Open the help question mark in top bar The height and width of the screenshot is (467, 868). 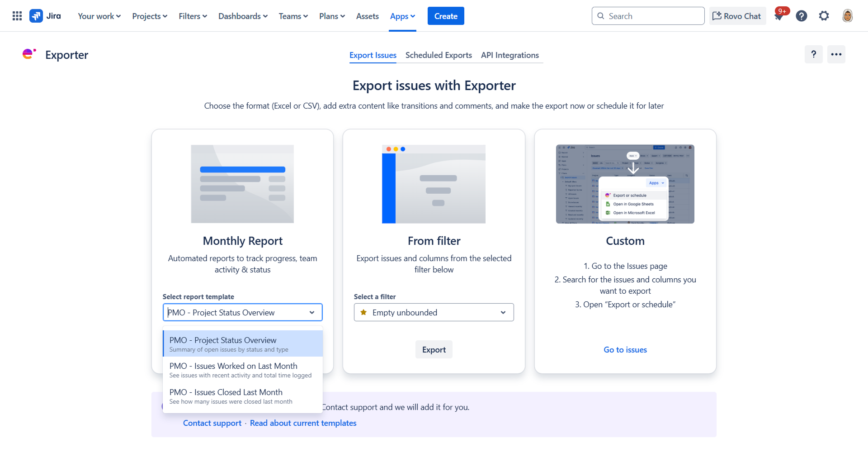[802, 16]
